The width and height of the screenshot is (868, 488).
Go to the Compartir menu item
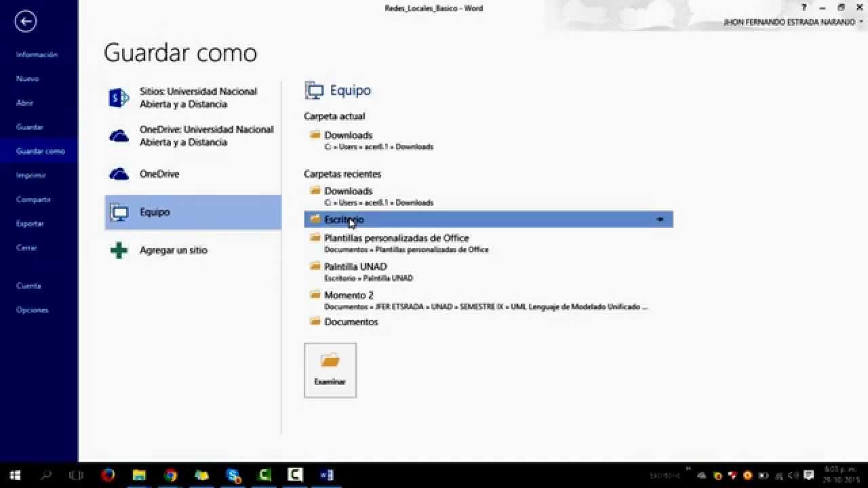click(x=34, y=200)
